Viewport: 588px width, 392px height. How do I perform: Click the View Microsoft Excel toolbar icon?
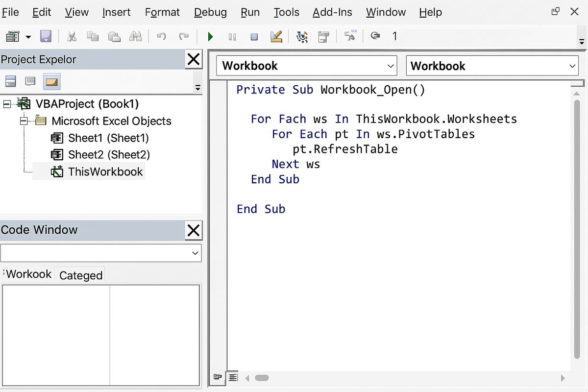click(x=12, y=36)
